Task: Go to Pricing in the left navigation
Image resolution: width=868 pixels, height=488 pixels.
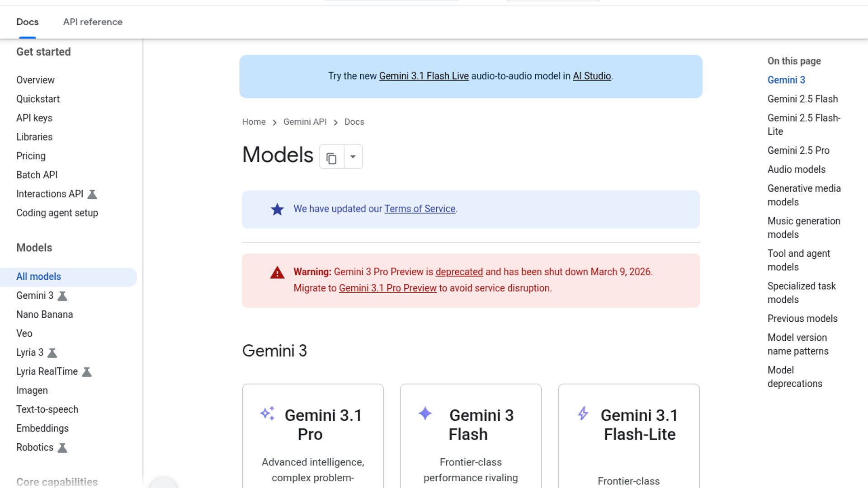Action: (31, 156)
